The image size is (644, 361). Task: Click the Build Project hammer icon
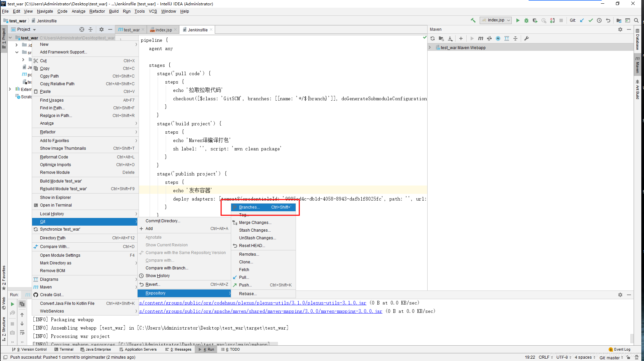473,20
